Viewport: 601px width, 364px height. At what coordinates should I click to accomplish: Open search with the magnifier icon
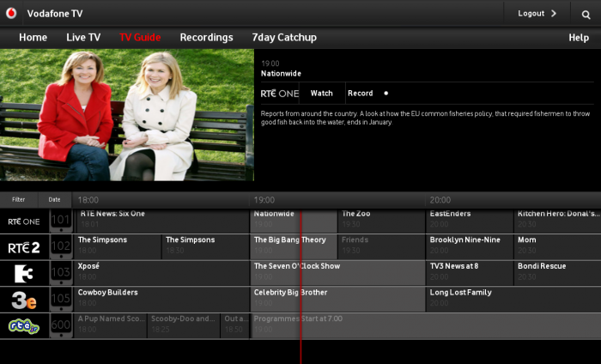pos(586,15)
